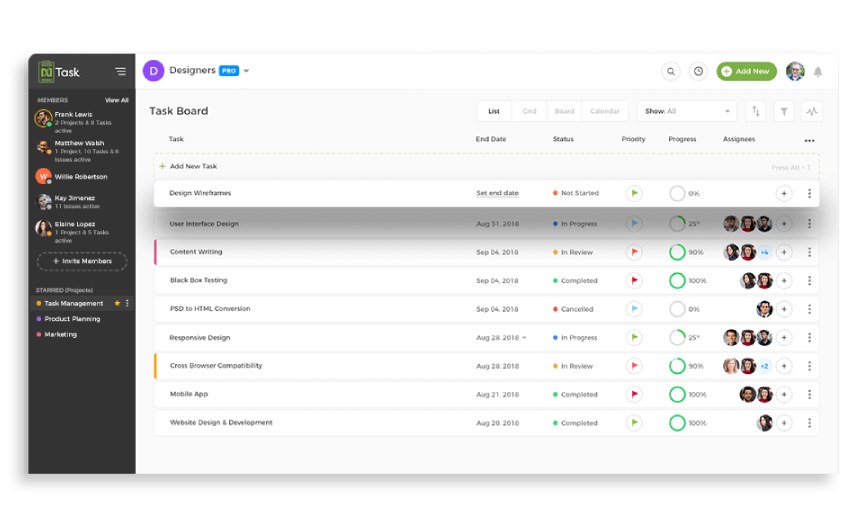Screen dimensions: 850x520
Task: Expand the Show: All dropdown
Action: click(686, 111)
